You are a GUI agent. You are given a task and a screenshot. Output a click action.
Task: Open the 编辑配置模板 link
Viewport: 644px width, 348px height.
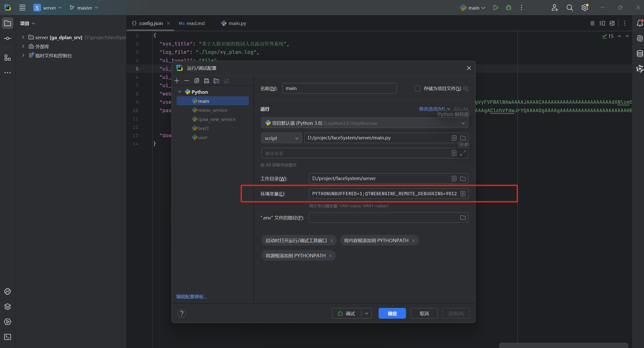point(192,297)
